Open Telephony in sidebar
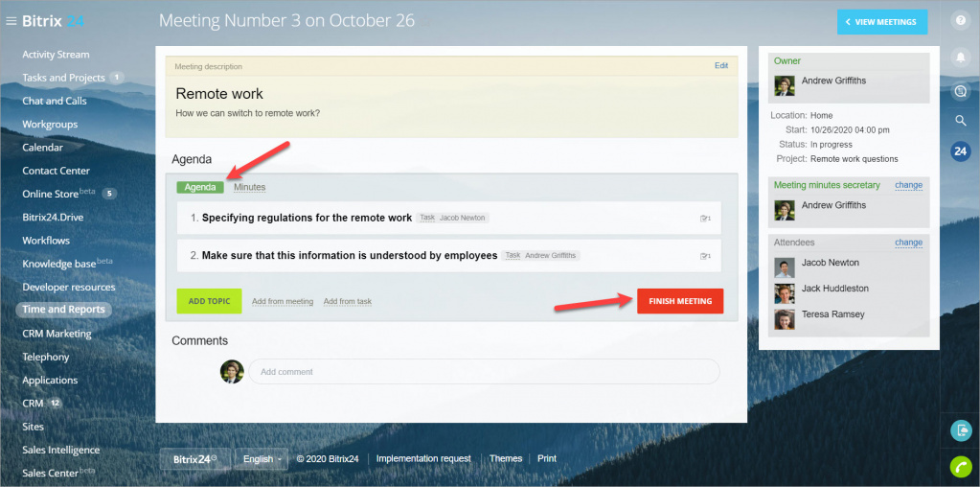 click(x=46, y=357)
